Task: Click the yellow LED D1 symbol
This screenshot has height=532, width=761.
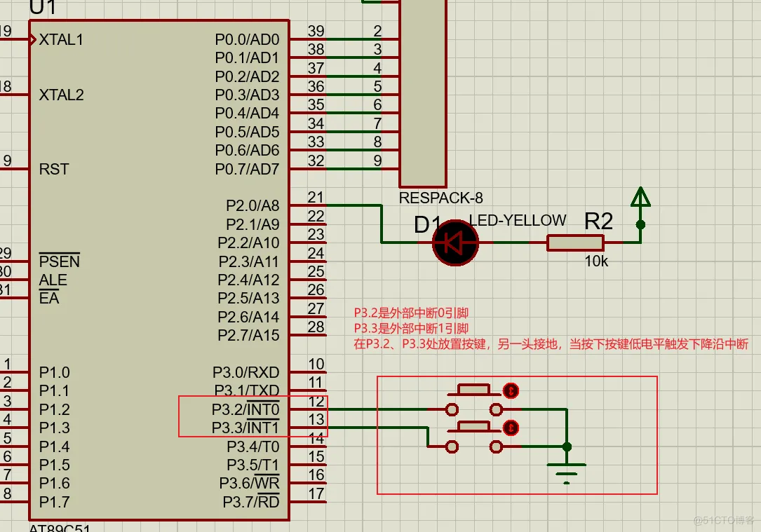Action: (454, 243)
